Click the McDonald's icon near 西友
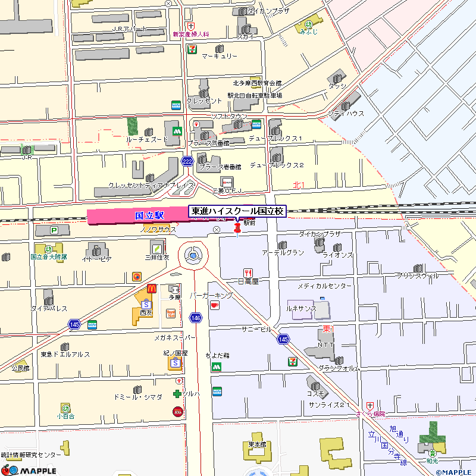The height and width of the screenshot is (476, 476). [x=151, y=289]
